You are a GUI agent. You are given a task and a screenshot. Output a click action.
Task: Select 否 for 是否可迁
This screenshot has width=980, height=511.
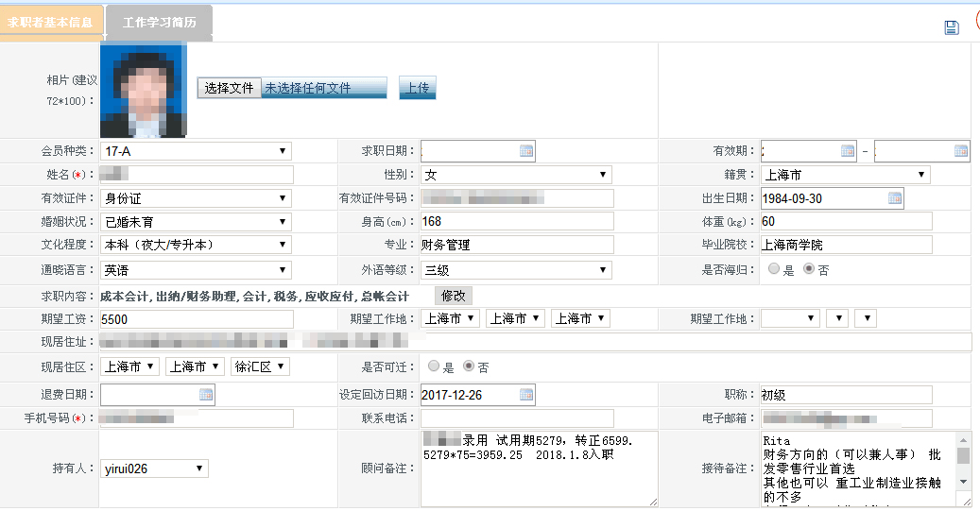tap(469, 366)
